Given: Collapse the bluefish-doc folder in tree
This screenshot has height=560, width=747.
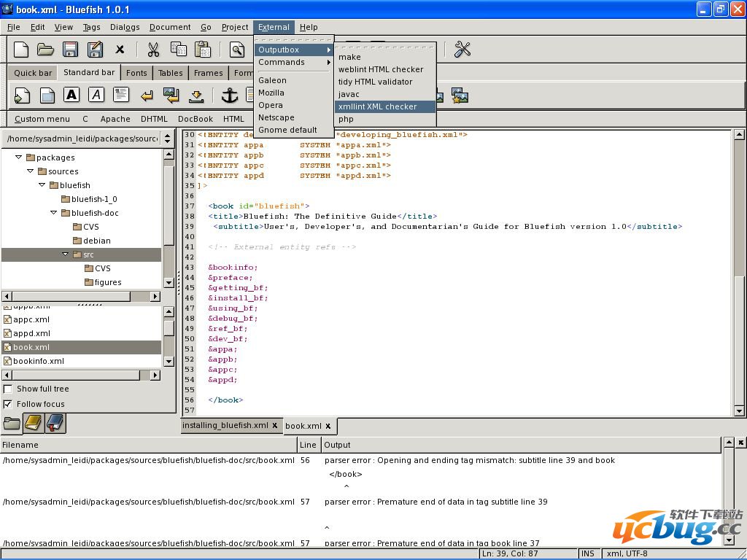Looking at the screenshot, I should click(54, 213).
